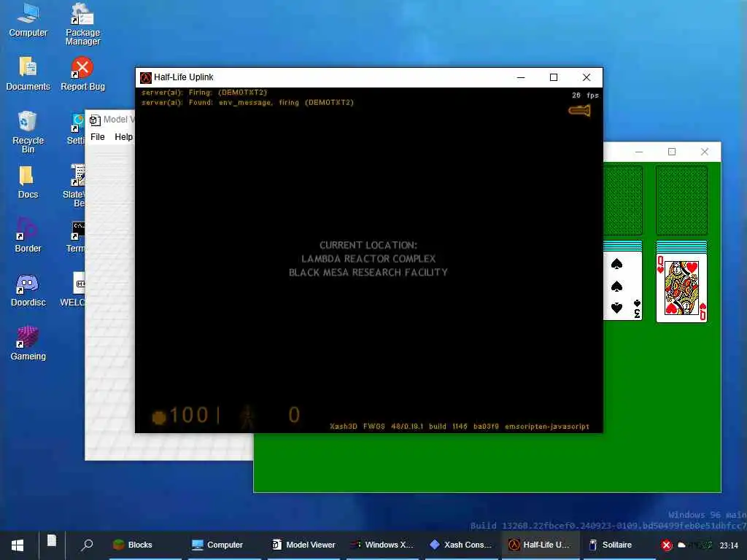Click the cloud weather tray icon
Screen dimensions: 747x560
(682, 545)
